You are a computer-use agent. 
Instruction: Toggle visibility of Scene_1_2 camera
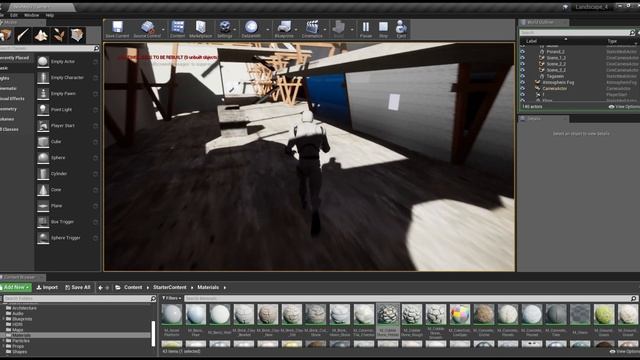(x=522, y=58)
